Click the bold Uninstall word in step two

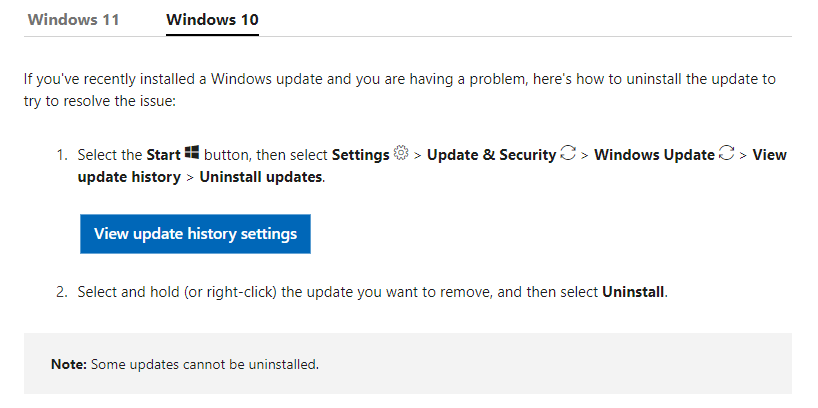pos(633,292)
